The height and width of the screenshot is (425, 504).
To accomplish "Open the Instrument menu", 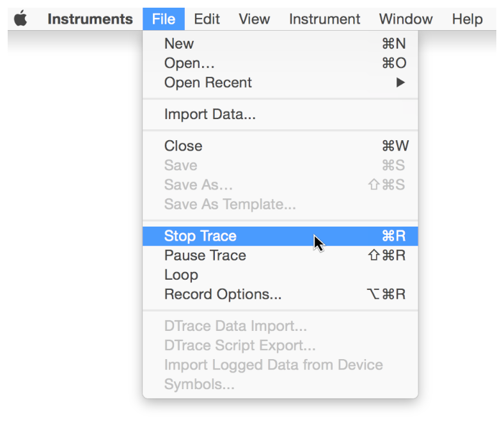I will click(x=324, y=19).
